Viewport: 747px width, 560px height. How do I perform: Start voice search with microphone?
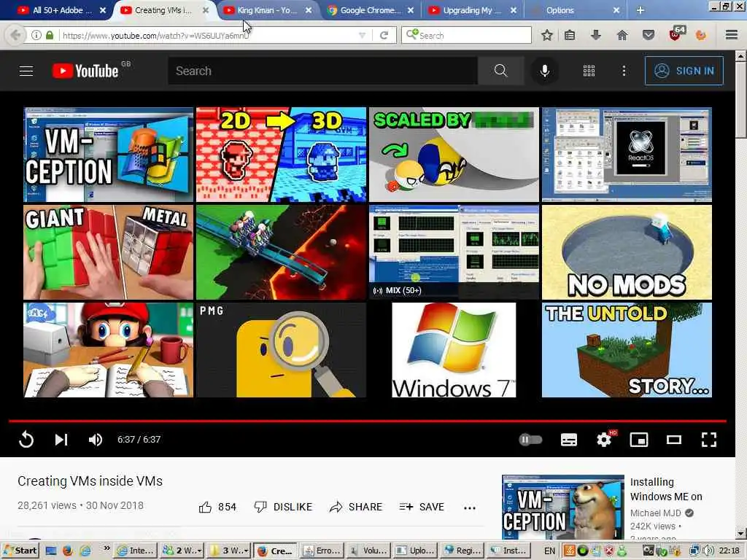[x=544, y=71]
